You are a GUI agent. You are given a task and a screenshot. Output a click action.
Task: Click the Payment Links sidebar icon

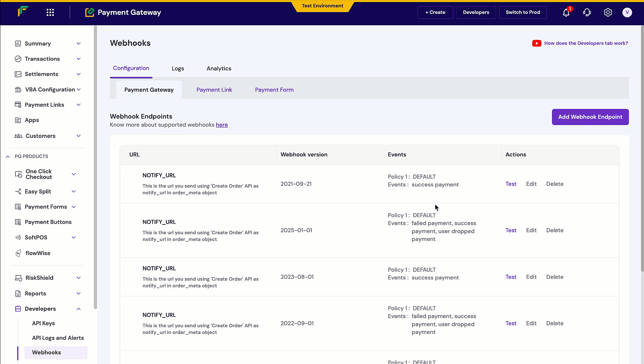(18, 105)
